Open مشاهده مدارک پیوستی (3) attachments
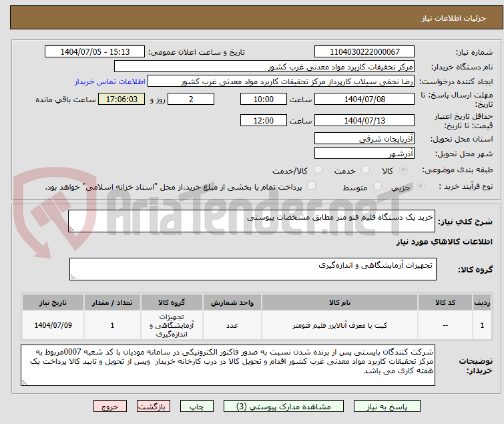 click(x=284, y=407)
